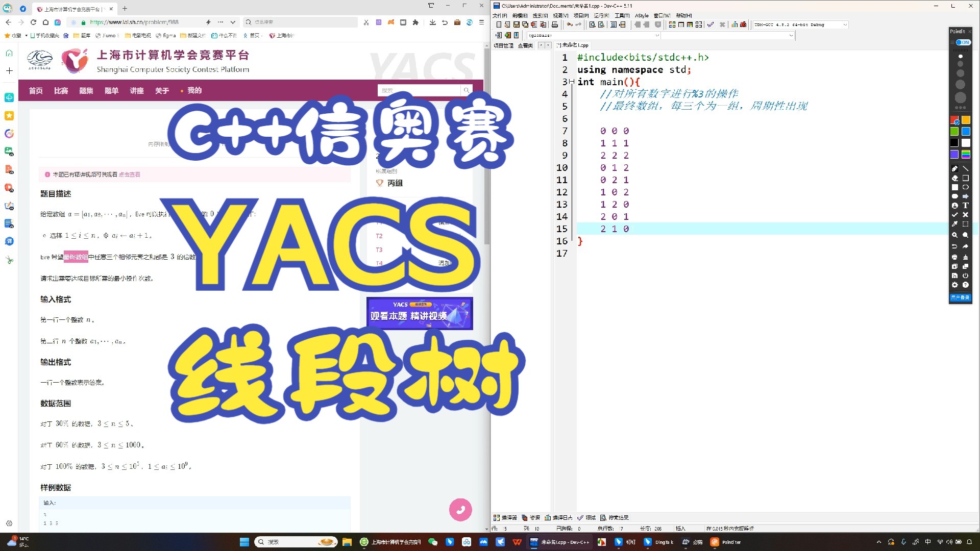Open WeChat icon on the taskbar

click(x=433, y=542)
